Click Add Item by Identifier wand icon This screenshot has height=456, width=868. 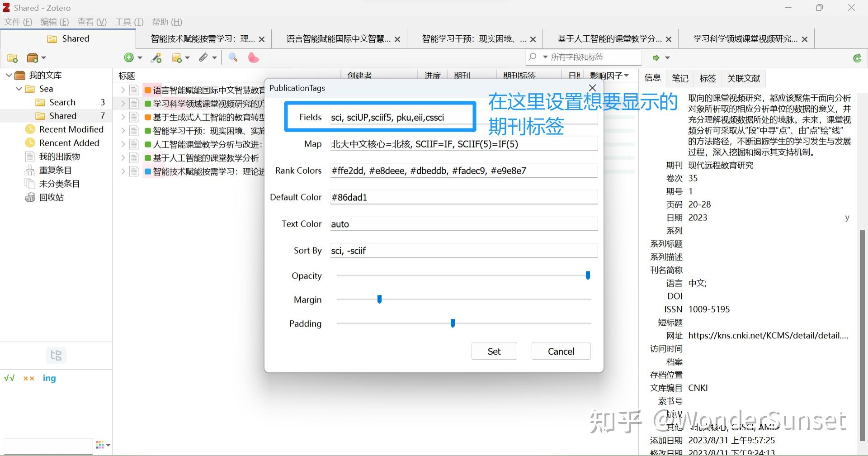(x=156, y=57)
